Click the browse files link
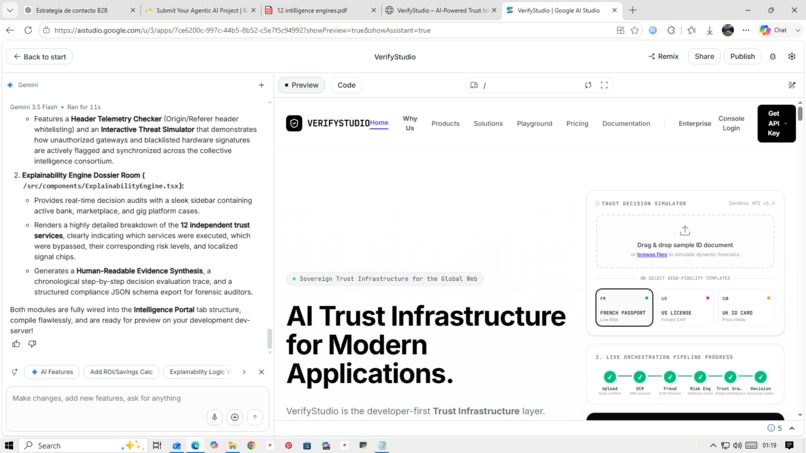This screenshot has height=453, width=806. 652,255
